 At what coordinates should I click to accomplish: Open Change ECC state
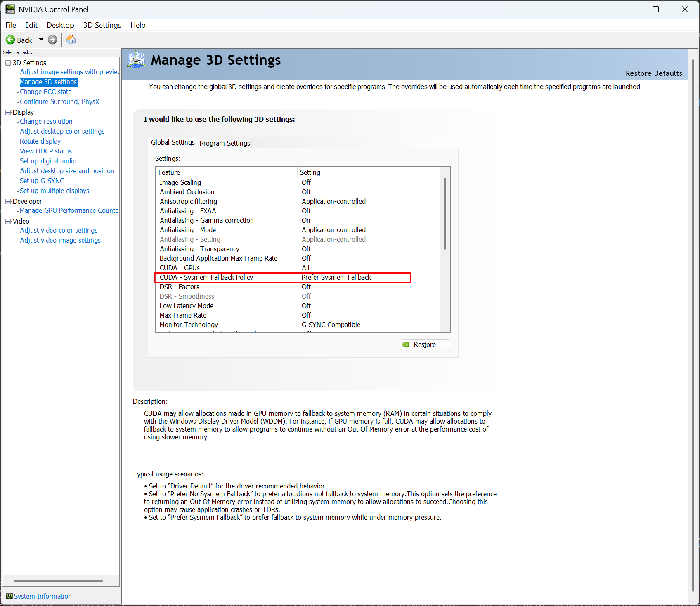46,92
